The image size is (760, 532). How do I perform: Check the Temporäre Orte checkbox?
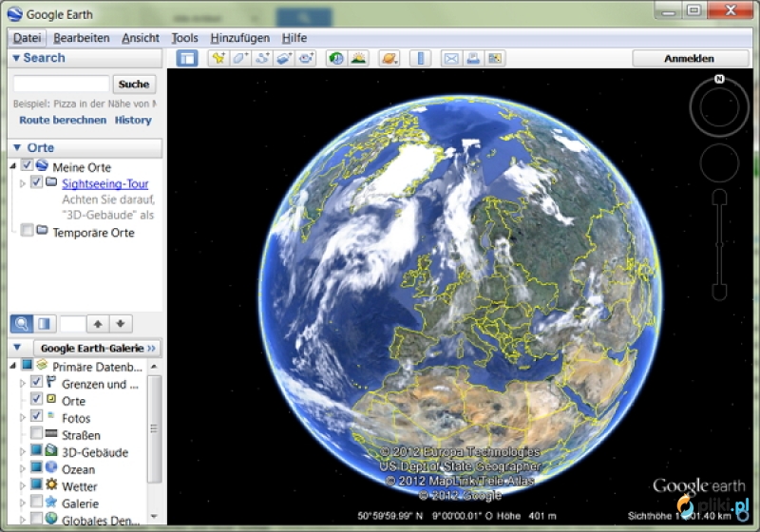[28, 230]
